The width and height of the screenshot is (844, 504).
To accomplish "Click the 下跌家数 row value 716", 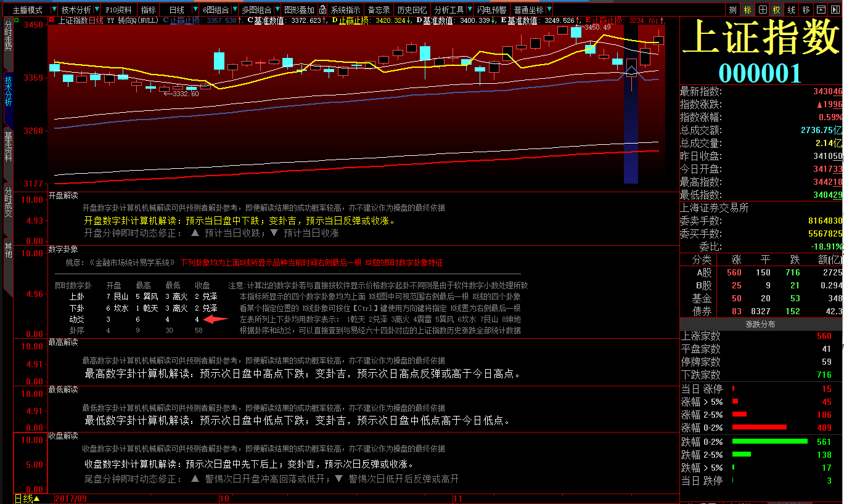I will coord(824,375).
